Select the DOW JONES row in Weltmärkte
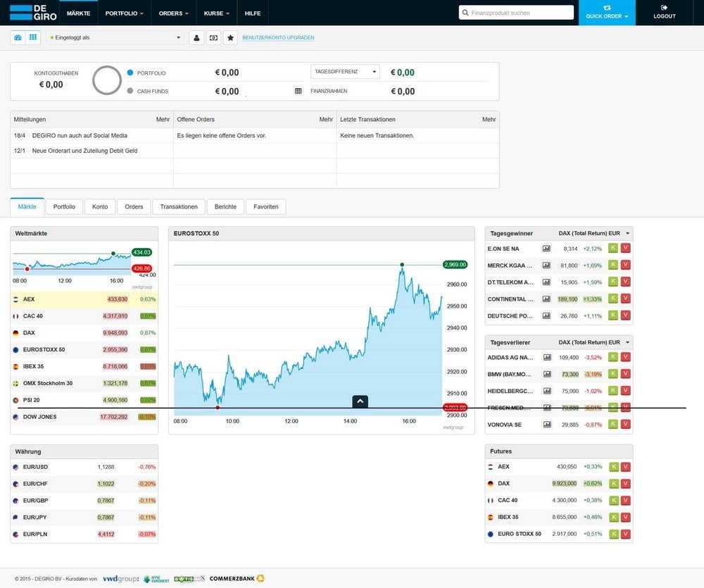Viewport: 704px width, 588px height. [x=84, y=417]
